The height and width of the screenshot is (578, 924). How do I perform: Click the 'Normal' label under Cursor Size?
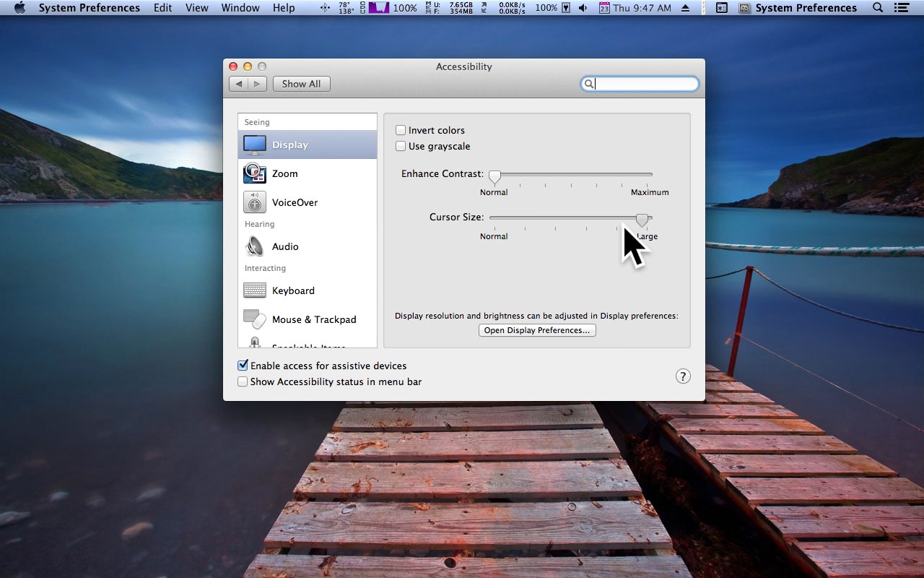pos(494,236)
